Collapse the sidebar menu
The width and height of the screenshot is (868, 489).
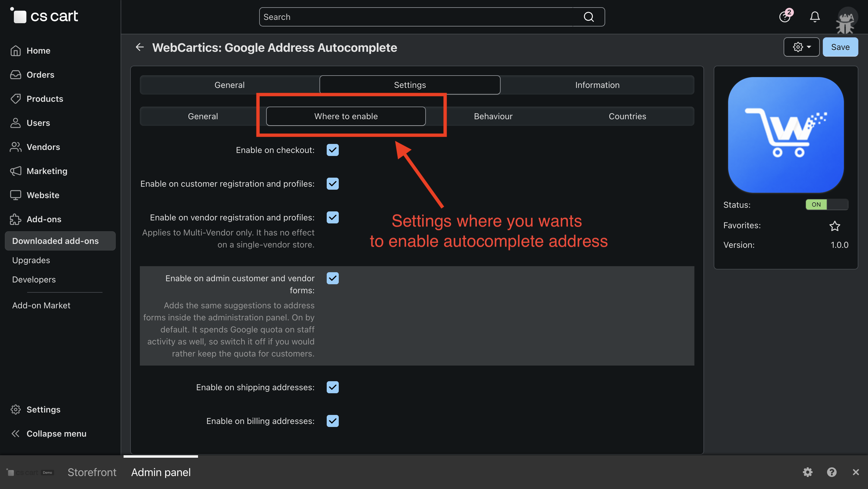[56, 434]
